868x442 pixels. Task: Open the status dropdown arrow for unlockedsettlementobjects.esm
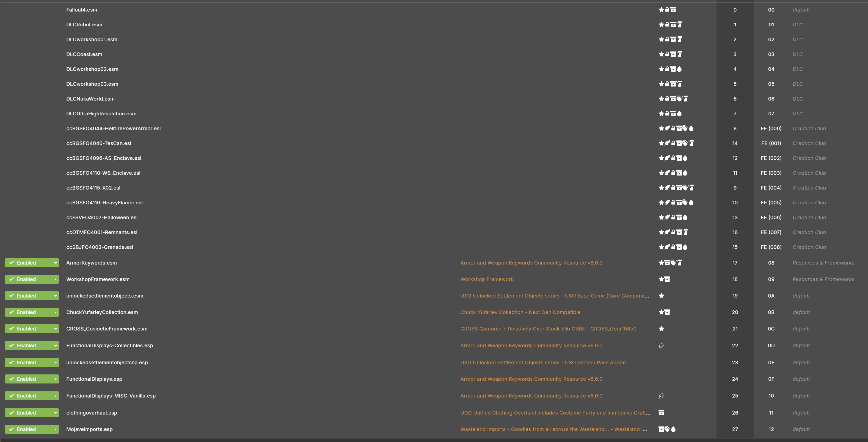coord(56,296)
